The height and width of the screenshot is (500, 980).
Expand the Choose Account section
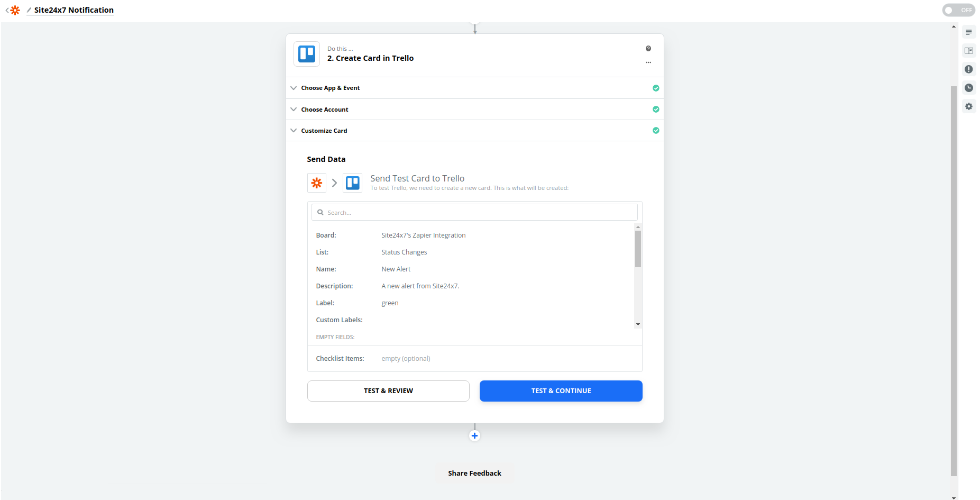[x=324, y=110]
